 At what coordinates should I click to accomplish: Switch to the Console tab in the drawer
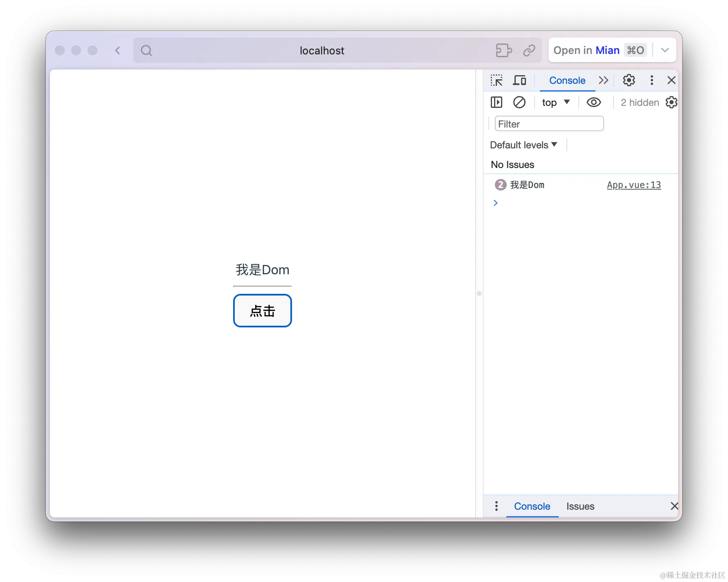pos(532,506)
